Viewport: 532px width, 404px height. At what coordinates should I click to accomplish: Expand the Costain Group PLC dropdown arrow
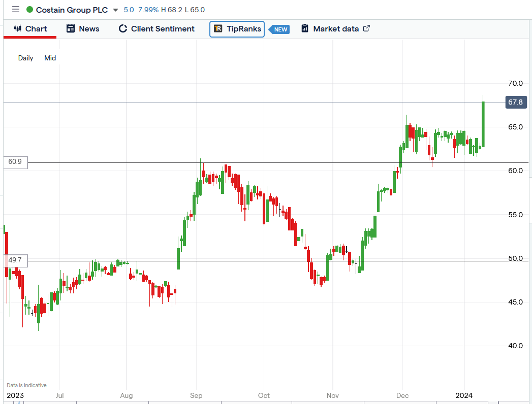(x=115, y=10)
